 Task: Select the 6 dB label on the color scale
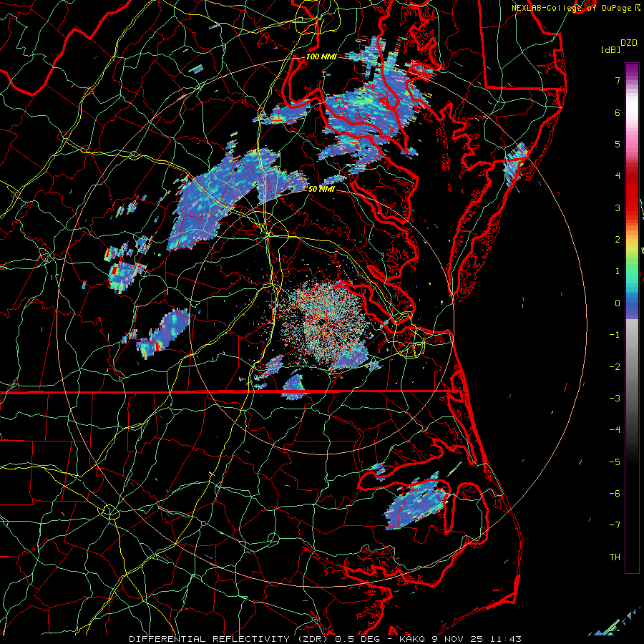click(618, 112)
